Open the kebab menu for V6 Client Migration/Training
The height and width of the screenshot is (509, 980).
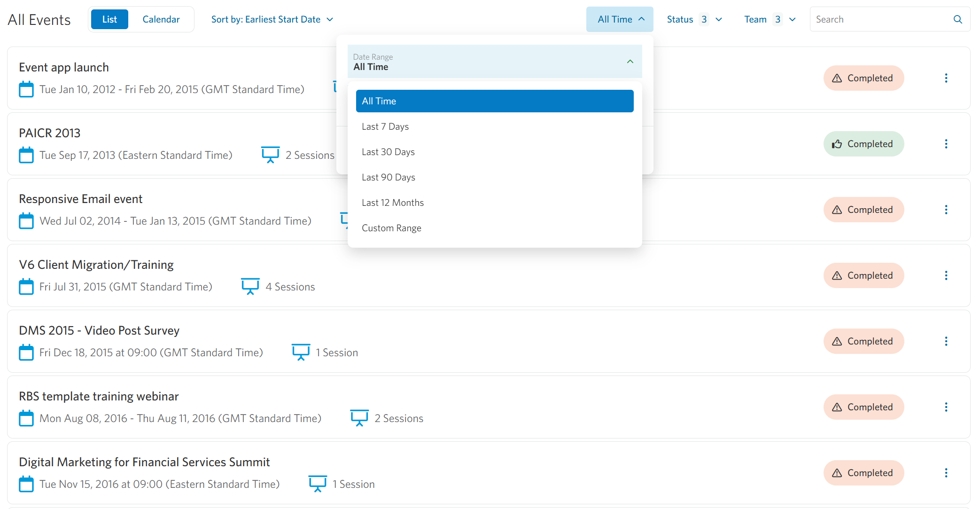click(946, 275)
